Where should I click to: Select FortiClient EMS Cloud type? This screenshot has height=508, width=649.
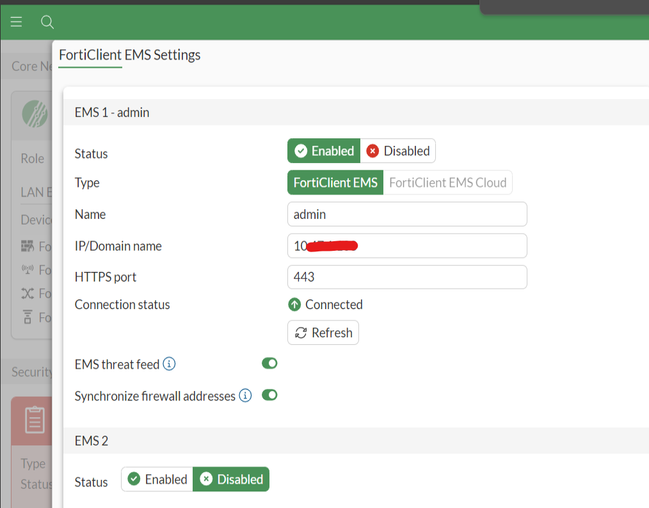pos(447,183)
